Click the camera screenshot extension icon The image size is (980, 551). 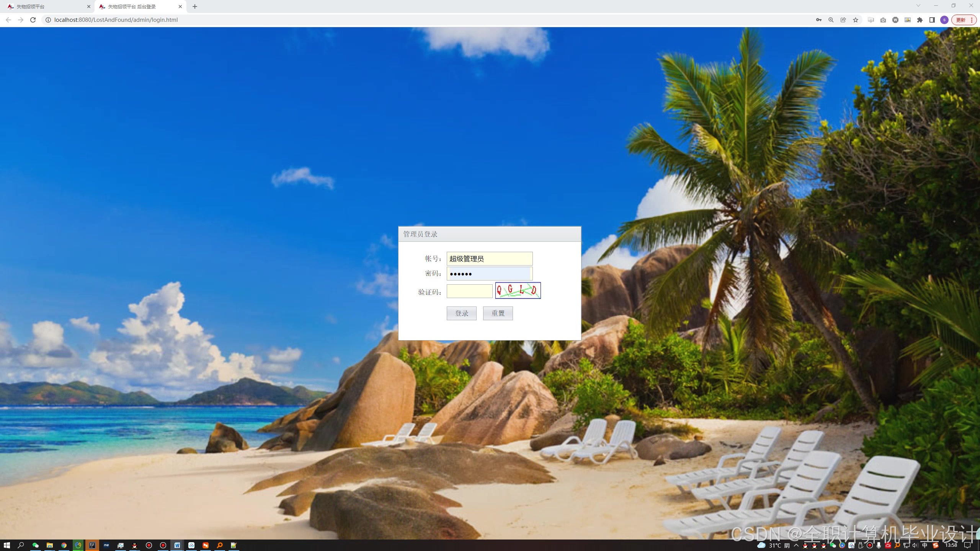click(883, 20)
